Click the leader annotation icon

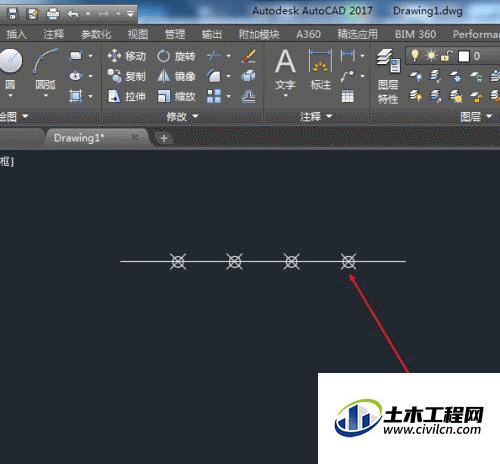click(348, 76)
